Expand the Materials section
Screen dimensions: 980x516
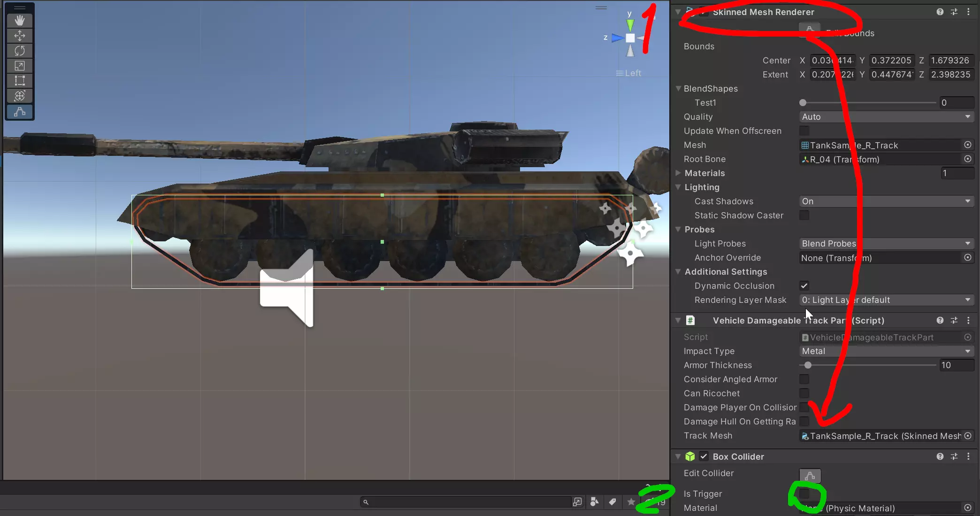[x=678, y=173]
